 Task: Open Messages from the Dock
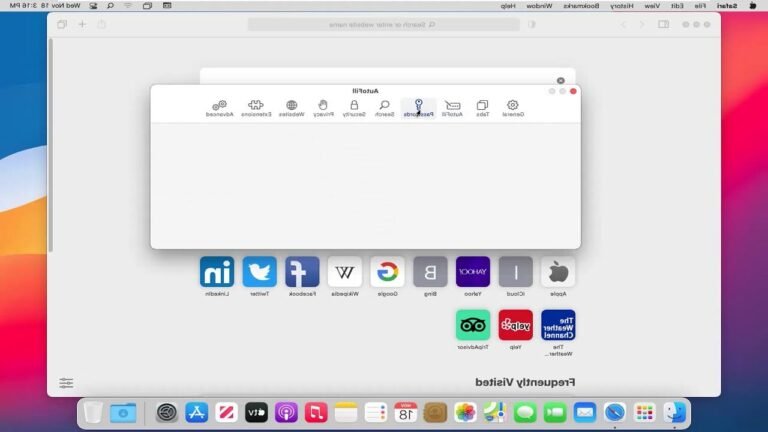coord(525,412)
